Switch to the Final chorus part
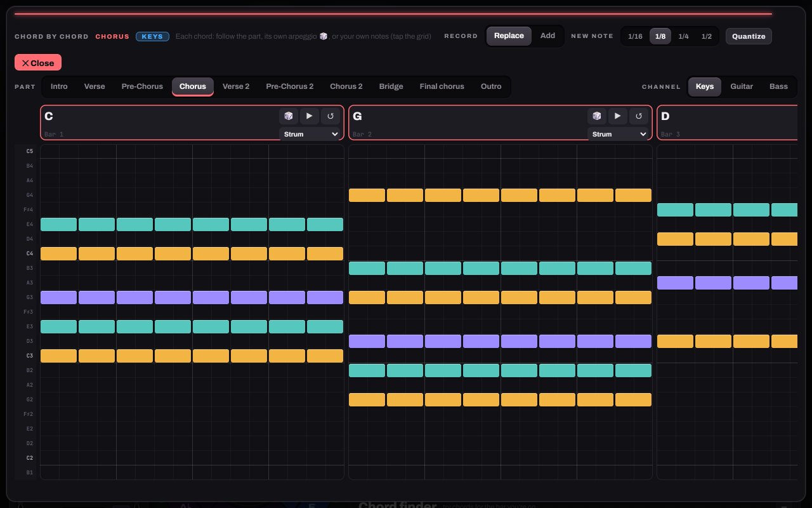This screenshot has height=508, width=812. (442, 86)
